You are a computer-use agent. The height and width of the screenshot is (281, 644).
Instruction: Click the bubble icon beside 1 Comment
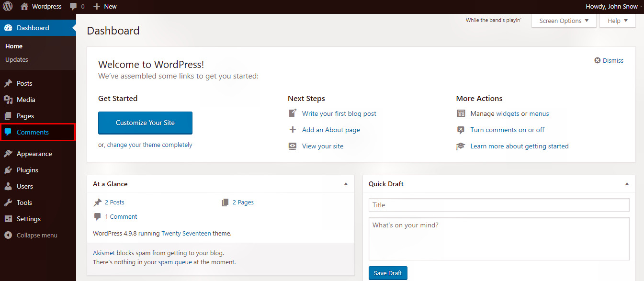(98, 217)
